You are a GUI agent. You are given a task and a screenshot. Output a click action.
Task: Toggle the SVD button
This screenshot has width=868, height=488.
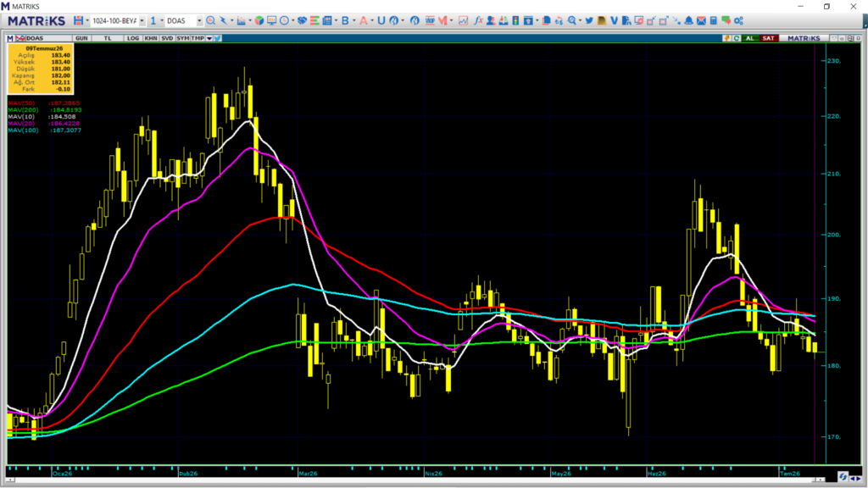[167, 38]
